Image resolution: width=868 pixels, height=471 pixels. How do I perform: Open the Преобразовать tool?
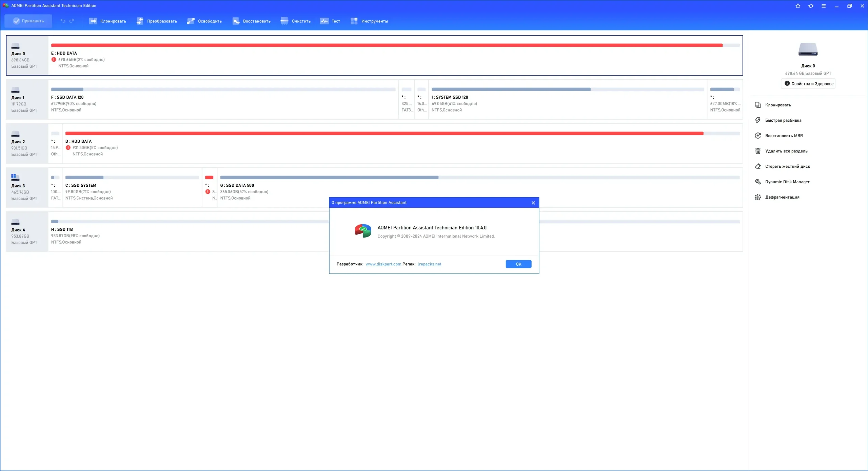pos(157,21)
